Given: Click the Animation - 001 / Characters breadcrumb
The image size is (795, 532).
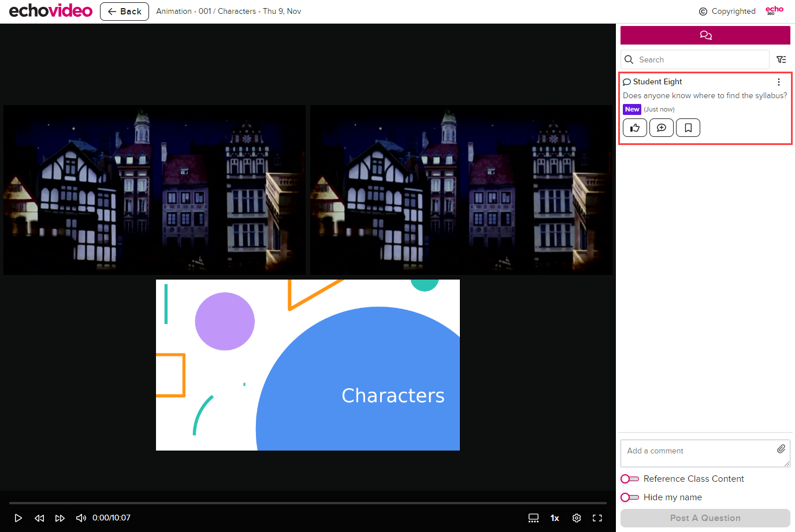Looking at the screenshot, I should (229, 12).
